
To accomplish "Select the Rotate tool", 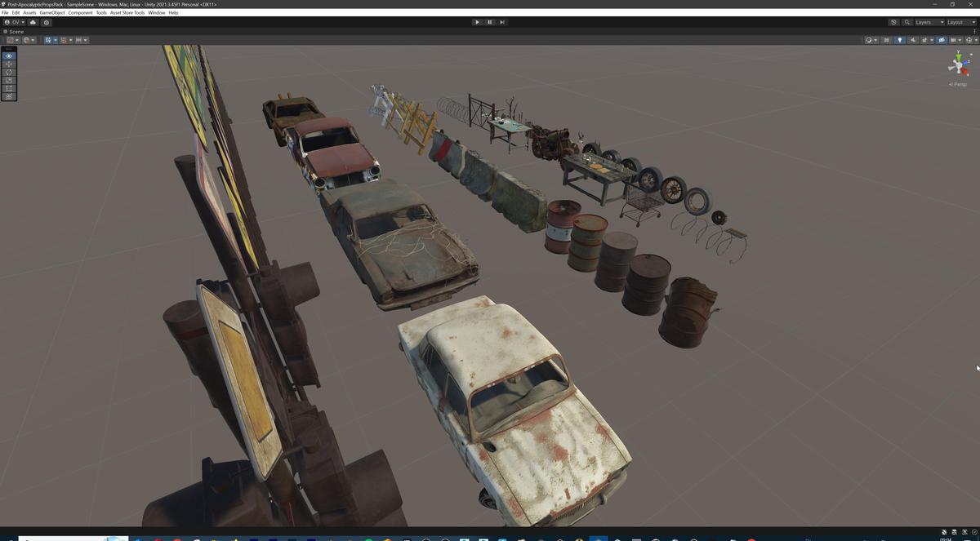I will (9, 72).
